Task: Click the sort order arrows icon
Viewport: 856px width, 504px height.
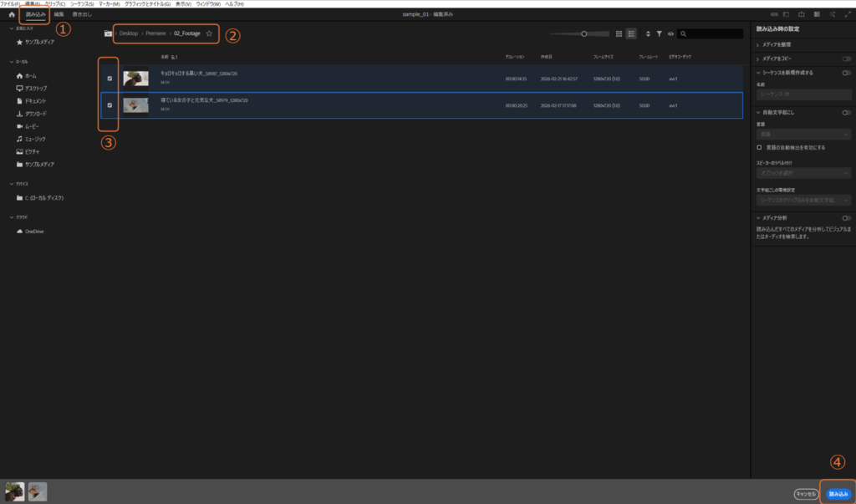Action: [x=647, y=34]
